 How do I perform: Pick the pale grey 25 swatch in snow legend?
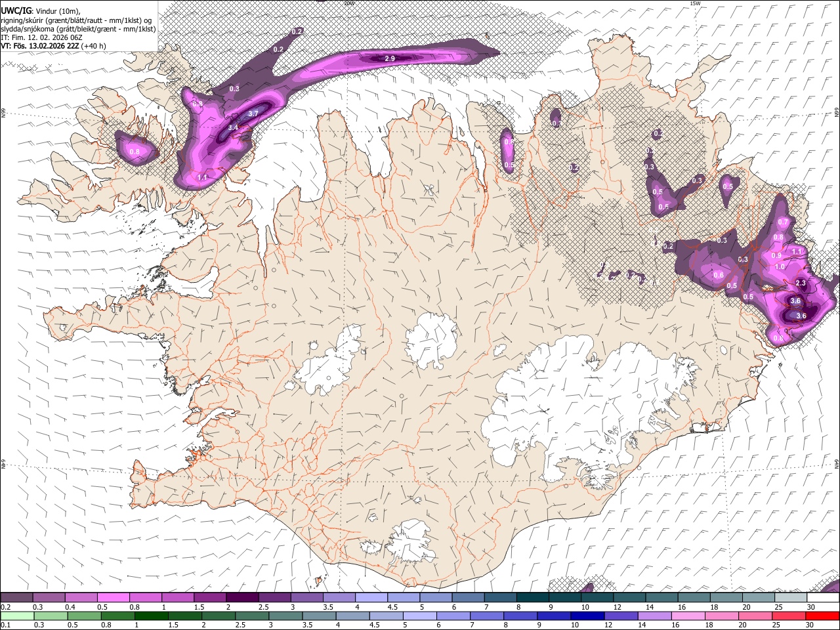coord(791,597)
